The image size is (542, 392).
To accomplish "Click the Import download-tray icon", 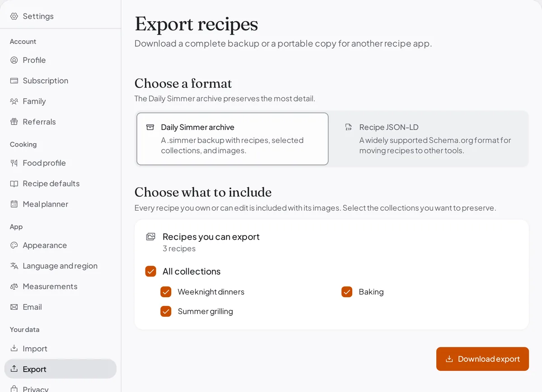I will point(14,349).
